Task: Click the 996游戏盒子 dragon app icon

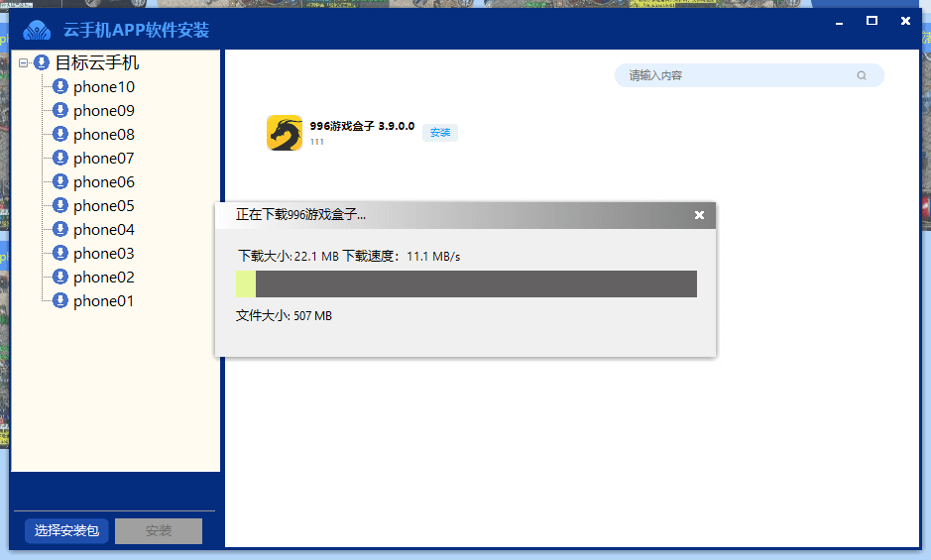Action: (x=285, y=133)
